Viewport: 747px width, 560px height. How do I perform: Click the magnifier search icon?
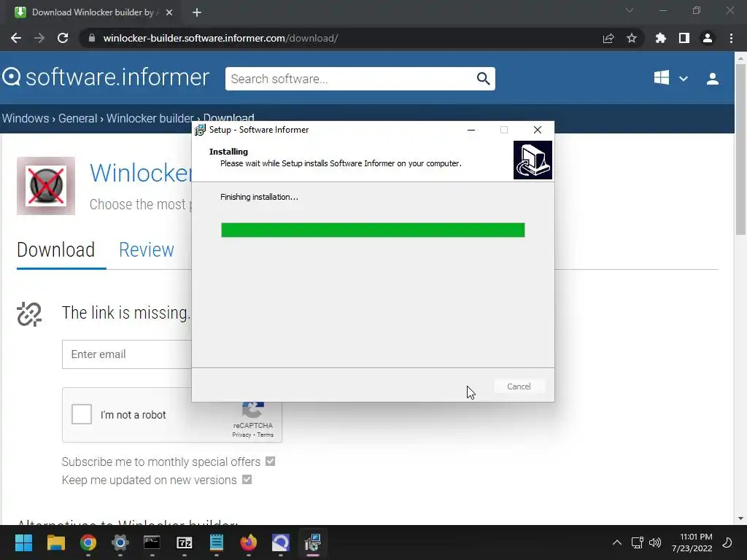pos(483,79)
